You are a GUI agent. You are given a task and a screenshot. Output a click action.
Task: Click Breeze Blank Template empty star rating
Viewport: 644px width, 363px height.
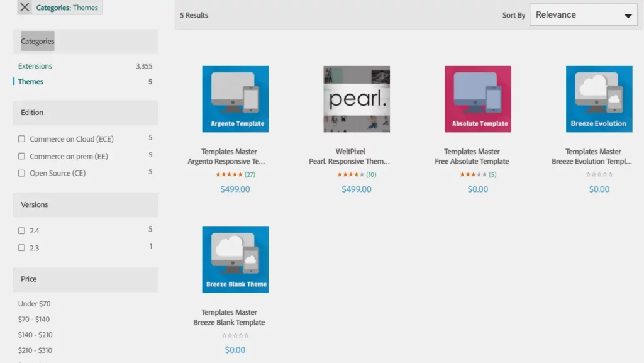point(235,335)
